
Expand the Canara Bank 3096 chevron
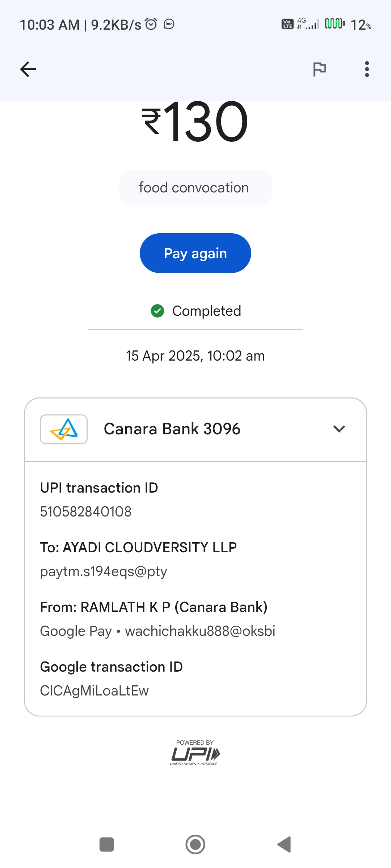coord(339,429)
